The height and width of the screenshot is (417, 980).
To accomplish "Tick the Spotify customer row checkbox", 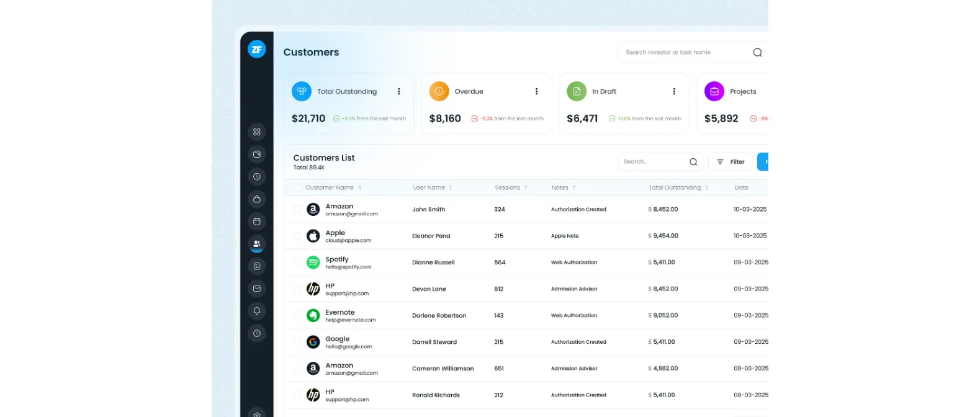I will tap(297, 262).
